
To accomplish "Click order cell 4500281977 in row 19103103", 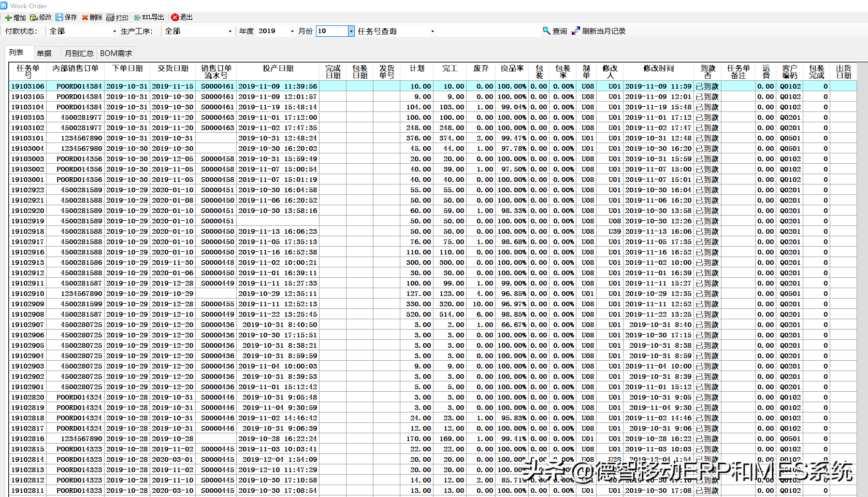I will click(x=75, y=117).
